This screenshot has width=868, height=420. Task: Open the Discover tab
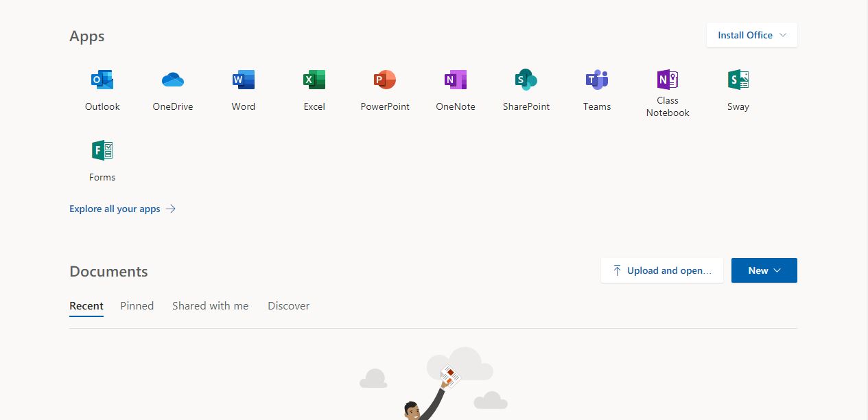click(x=288, y=306)
